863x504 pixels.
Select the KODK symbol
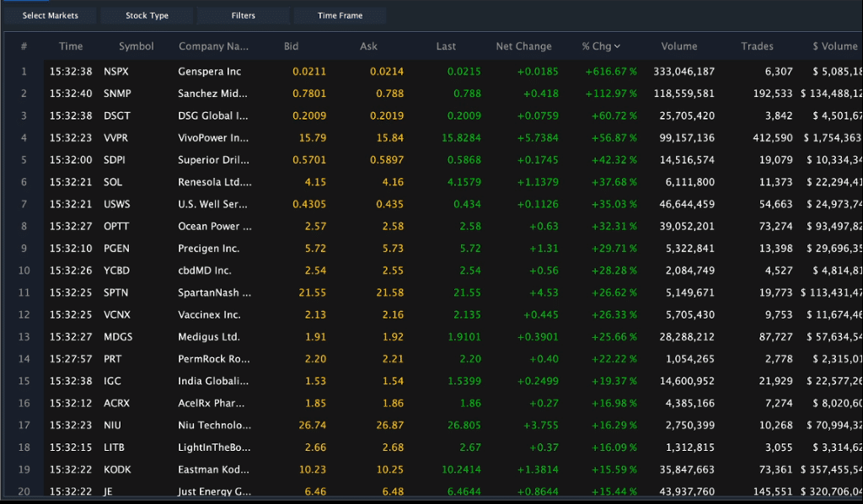[117, 469]
